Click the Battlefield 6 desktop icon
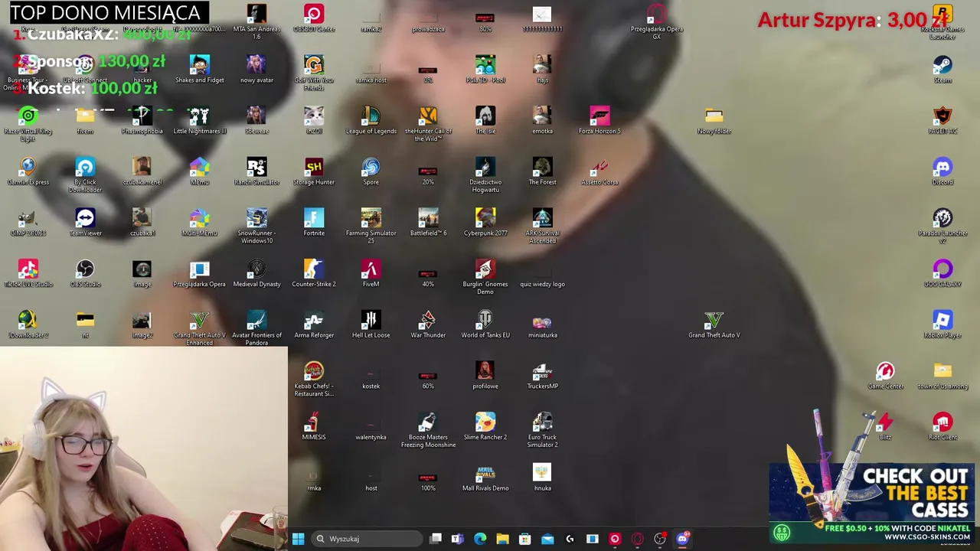The height and width of the screenshot is (551, 980). pos(428,222)
